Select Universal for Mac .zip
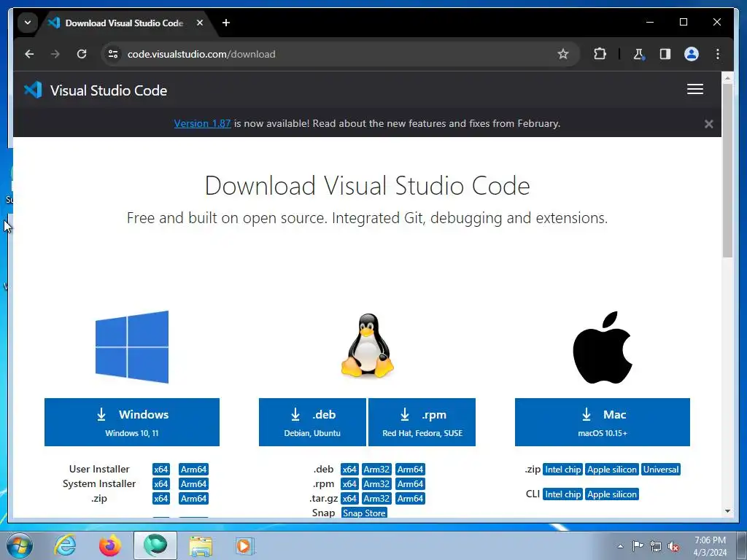The image size is (747, 560). (661, 470)
